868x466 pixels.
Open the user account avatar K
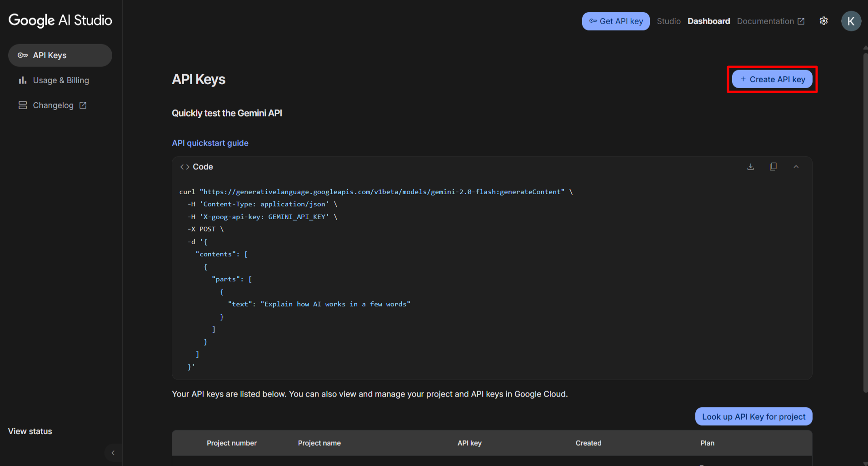pyautogui.click(x=851, y=21)
